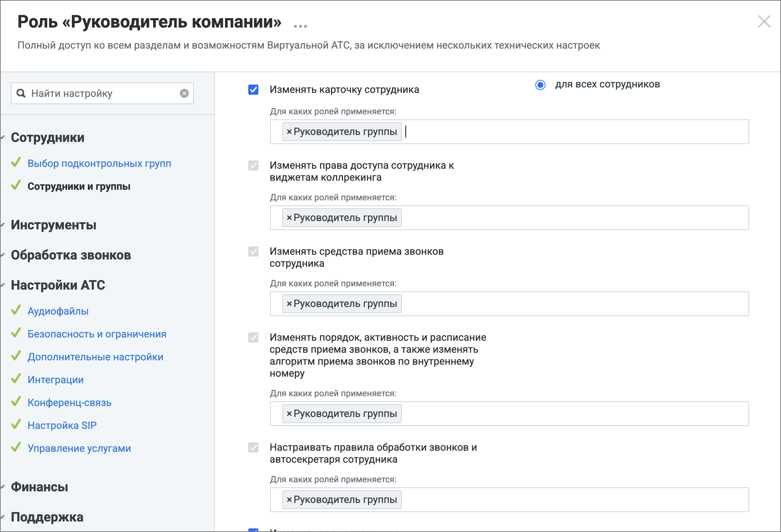
Task: Open Управление услугами settings
Action: [79, 449]
